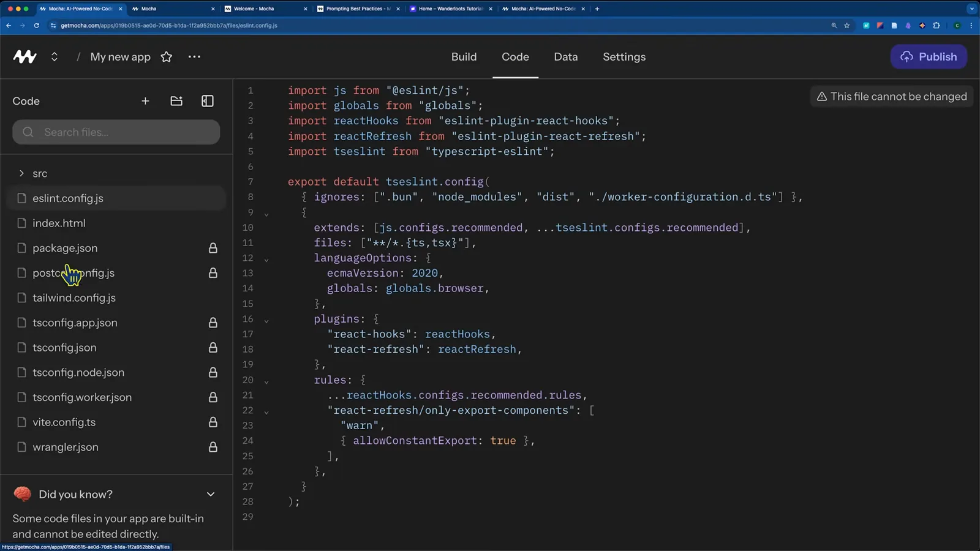
Task: Fold languageOptions block at line 12
Action: (x=266, y=260)
